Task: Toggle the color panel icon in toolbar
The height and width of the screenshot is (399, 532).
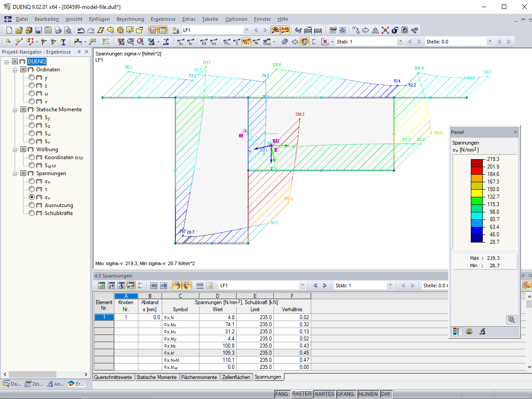Action: pos(305,42)
